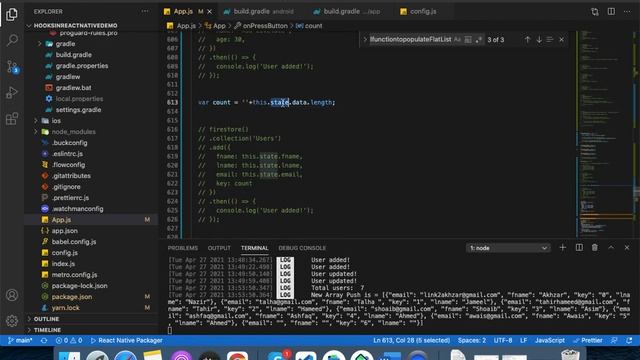Open the Extensions view
The image size is (640, 360).
point(12,119)
